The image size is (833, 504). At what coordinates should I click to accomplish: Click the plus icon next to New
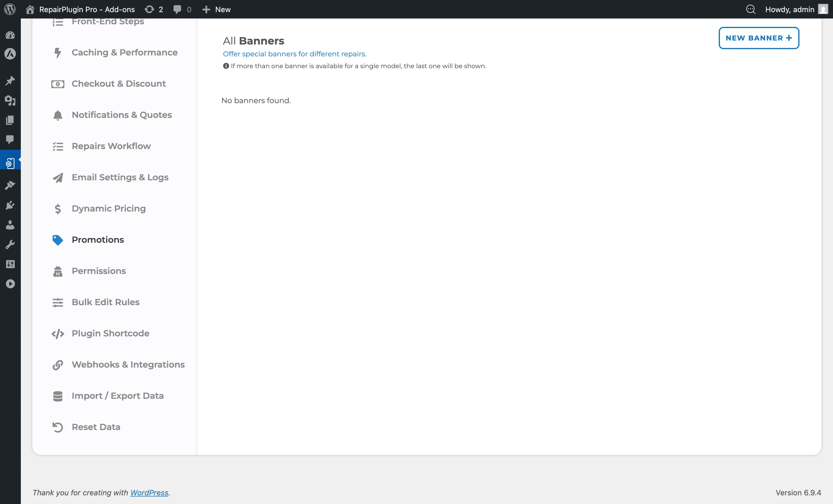click(x=206, y=10)
